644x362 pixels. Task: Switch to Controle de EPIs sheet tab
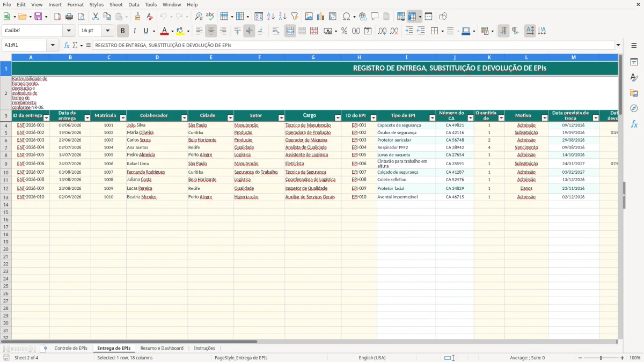tap(71, 348)
